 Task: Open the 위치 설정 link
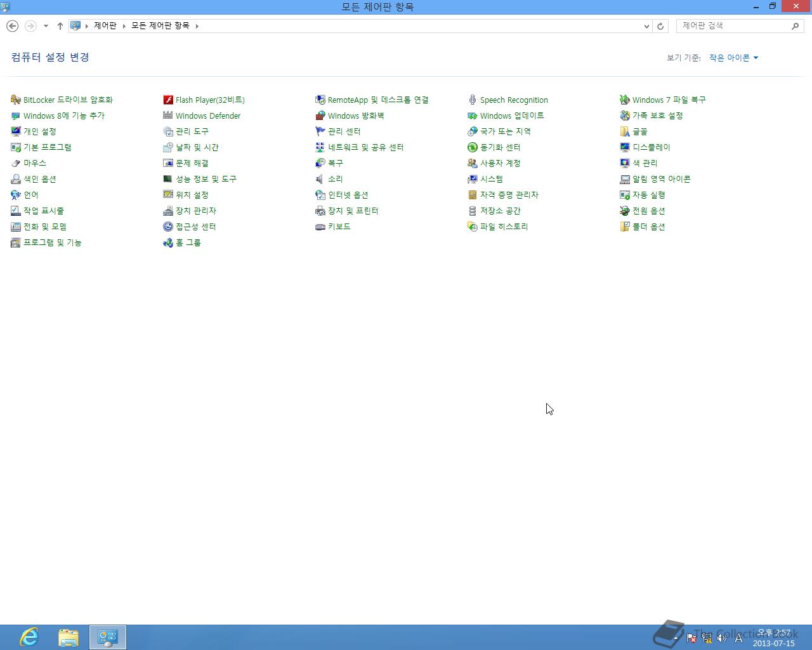tap(192, 195)
